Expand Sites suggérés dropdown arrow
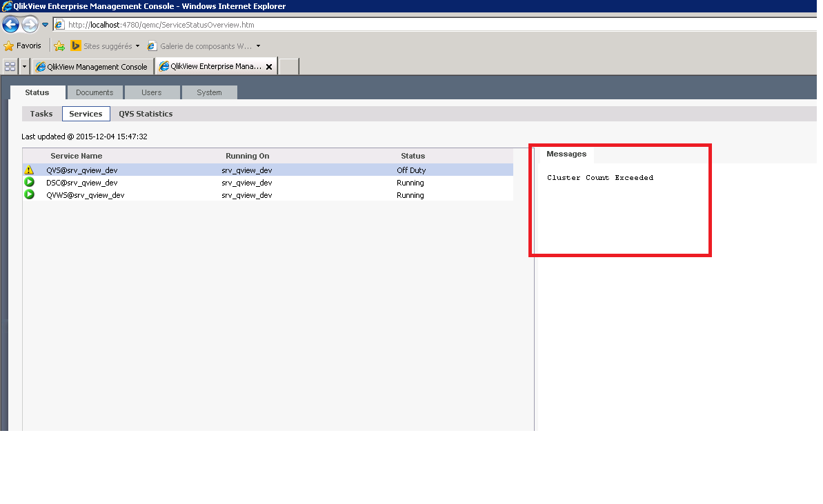The width and height of the screenshot is (823, 504). pyautogui.click(x=137, y=46)
